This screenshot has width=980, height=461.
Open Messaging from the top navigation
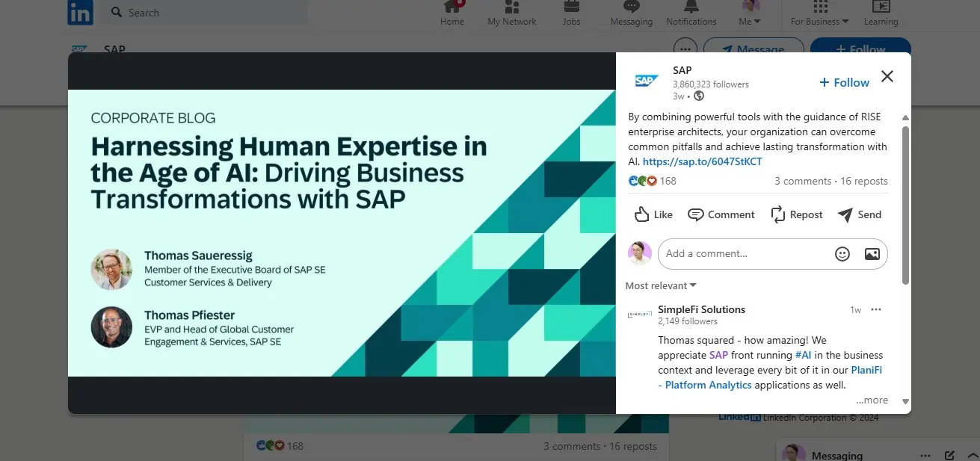coord(632,14)
